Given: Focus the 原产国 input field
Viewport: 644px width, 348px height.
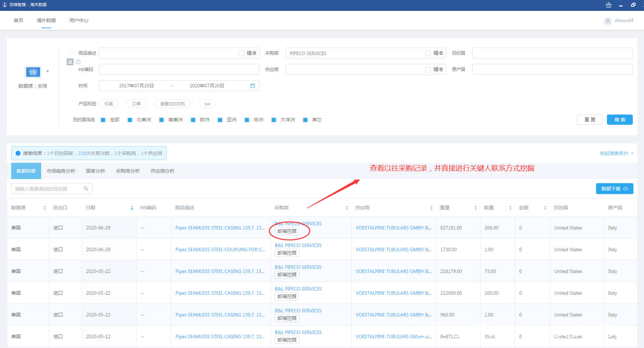Looking at the screenshot, I should point(552,69).
